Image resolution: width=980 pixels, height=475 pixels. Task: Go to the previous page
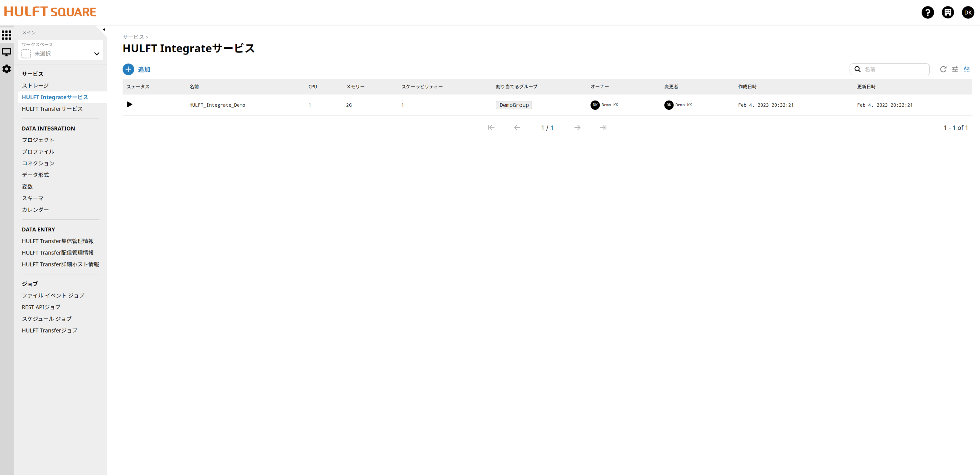click(517, 127)
